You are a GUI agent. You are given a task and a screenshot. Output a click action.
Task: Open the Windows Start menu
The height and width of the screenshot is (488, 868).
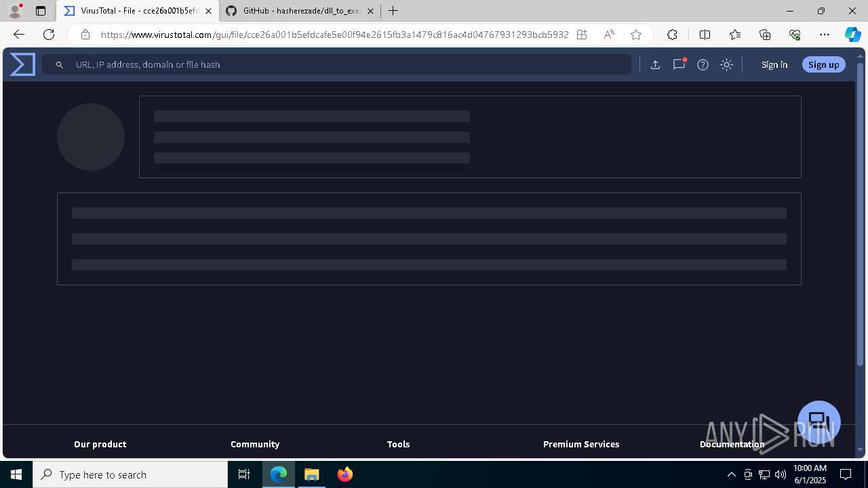coord(16,474)
